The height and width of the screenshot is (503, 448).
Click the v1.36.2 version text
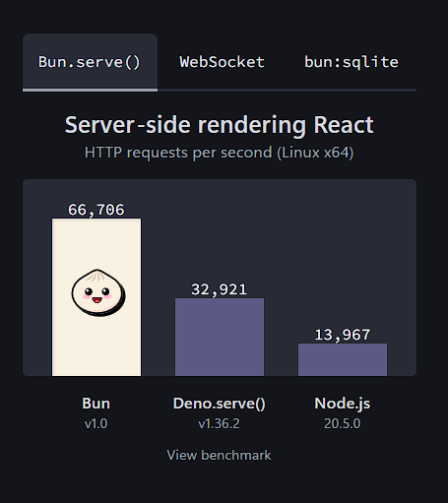[219, 423]
